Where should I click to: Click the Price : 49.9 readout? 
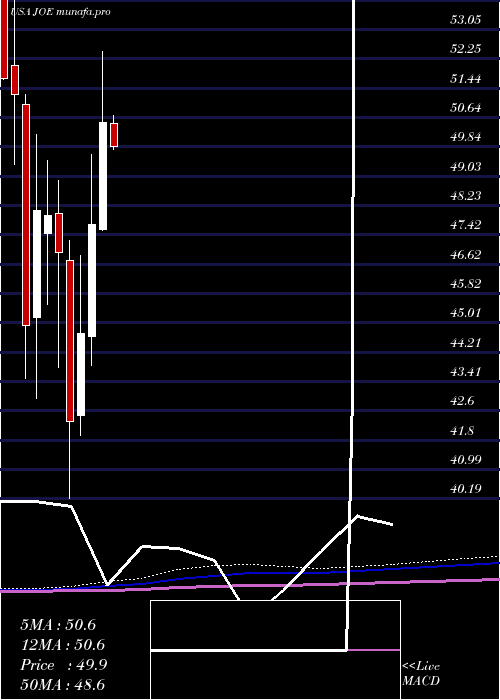click(63, 665)
